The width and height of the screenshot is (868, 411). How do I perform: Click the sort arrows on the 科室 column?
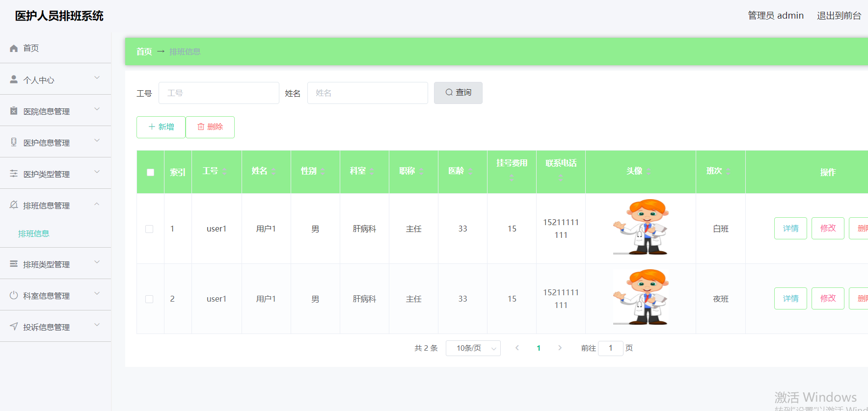point(372,171)
